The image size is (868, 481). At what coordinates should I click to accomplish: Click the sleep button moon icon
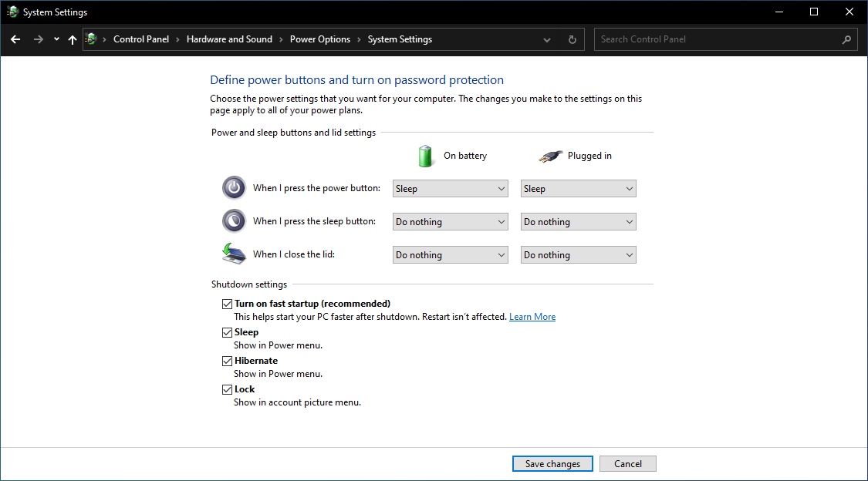234,221
